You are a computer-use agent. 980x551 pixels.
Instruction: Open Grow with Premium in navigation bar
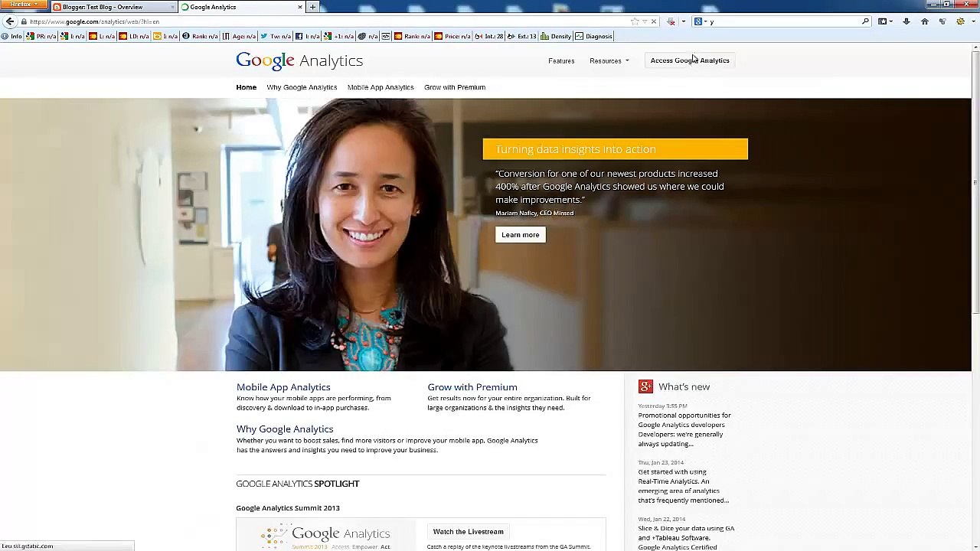(455, 87)
